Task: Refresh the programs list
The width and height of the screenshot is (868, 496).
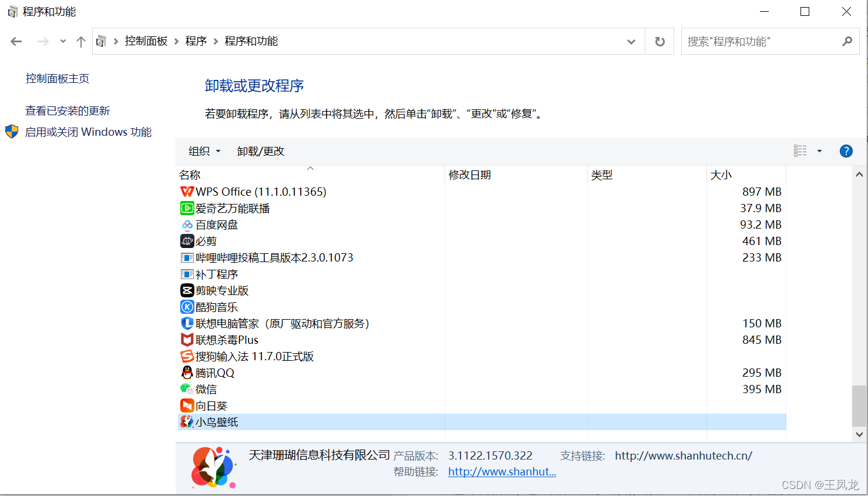Action: [x=660, y=41]
